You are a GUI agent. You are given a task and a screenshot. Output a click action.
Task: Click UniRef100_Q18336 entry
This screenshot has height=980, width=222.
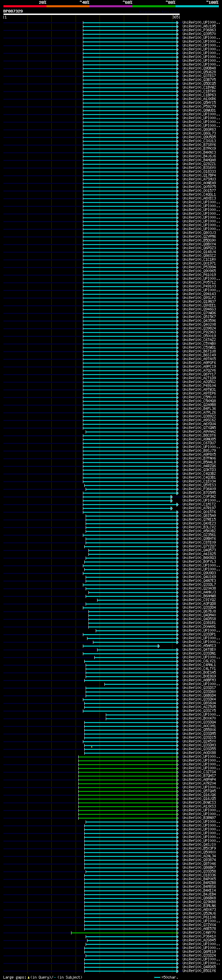(x=199, y=875)
